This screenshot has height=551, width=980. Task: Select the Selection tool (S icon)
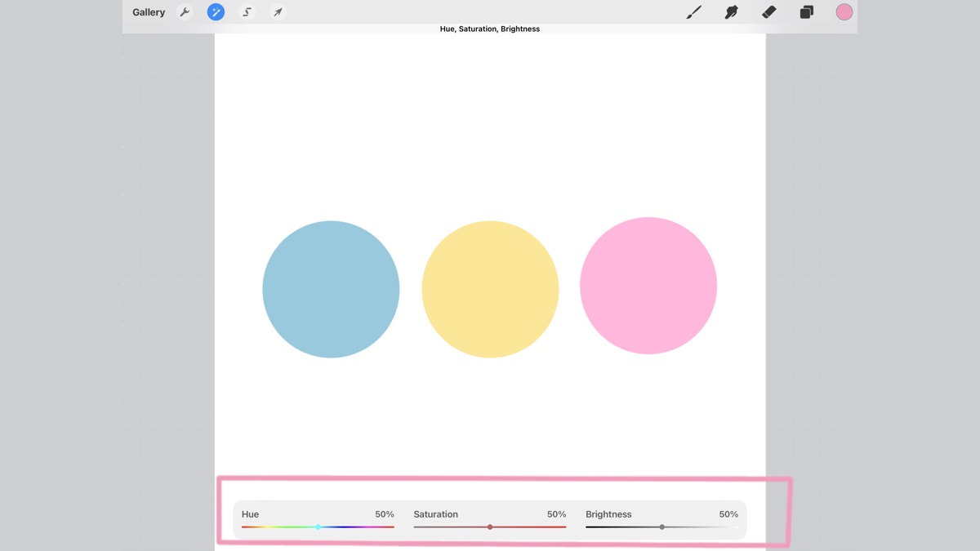tap(247, 12)
